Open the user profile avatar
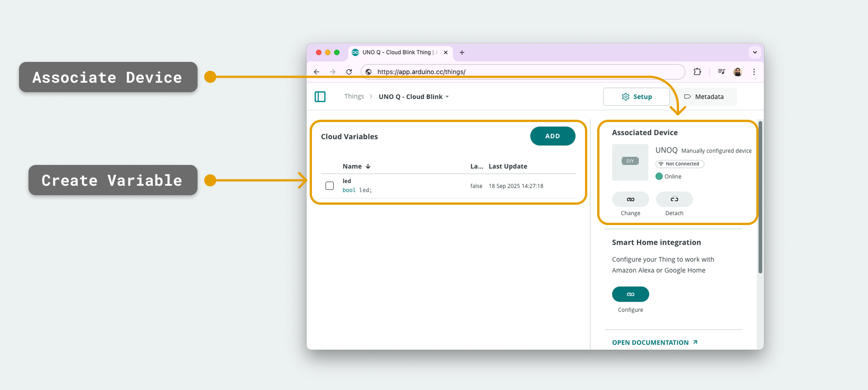 [x=738, y=72]
